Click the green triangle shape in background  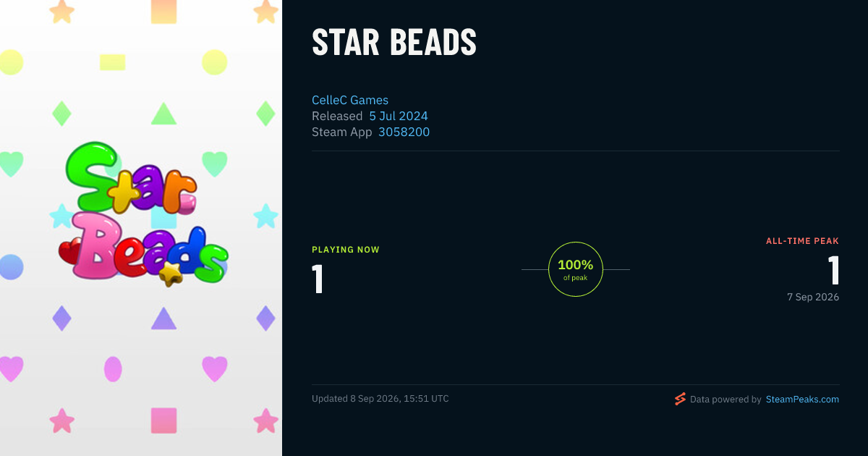163,114
